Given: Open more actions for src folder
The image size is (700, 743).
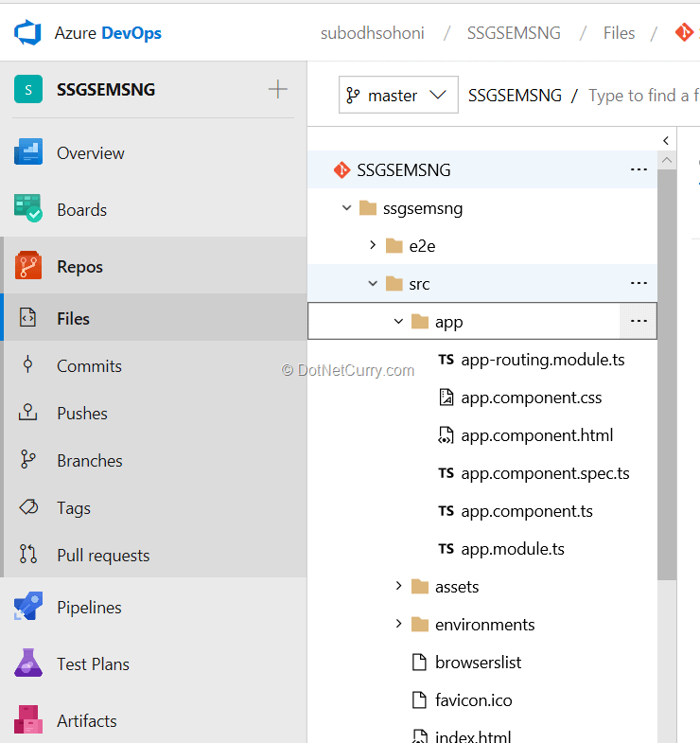Looking at the screenshot, I should [x=639, y=283].
